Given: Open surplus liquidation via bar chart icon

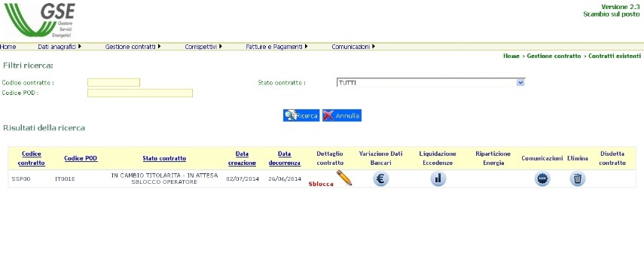Looking at the screenshot, I should tap(438, 179).
